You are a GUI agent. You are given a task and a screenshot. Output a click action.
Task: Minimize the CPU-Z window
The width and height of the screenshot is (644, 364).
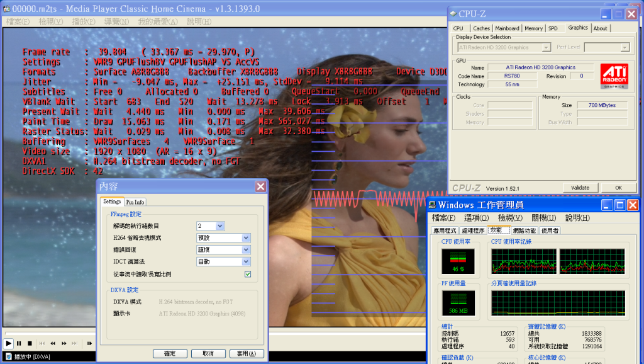[606, 14]
